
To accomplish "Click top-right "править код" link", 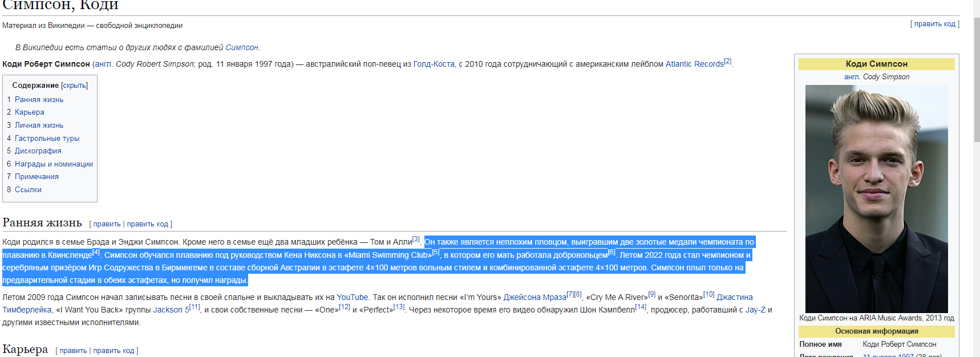I will click(934, 24).
